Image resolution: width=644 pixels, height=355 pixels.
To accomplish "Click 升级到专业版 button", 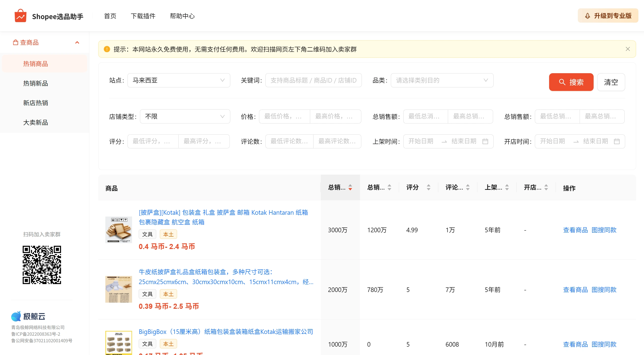I will click(x=608, y=16).
